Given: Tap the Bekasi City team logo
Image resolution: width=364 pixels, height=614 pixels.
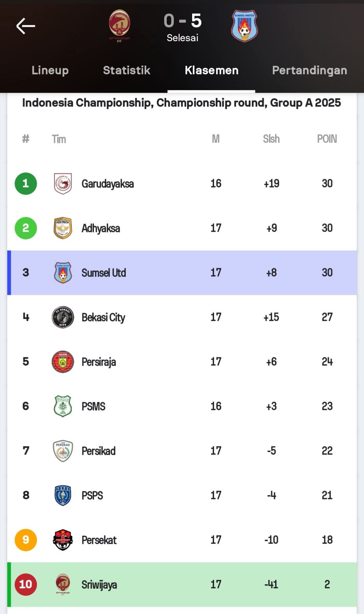Looking at the screenshot, I should (x=63, y=317).
